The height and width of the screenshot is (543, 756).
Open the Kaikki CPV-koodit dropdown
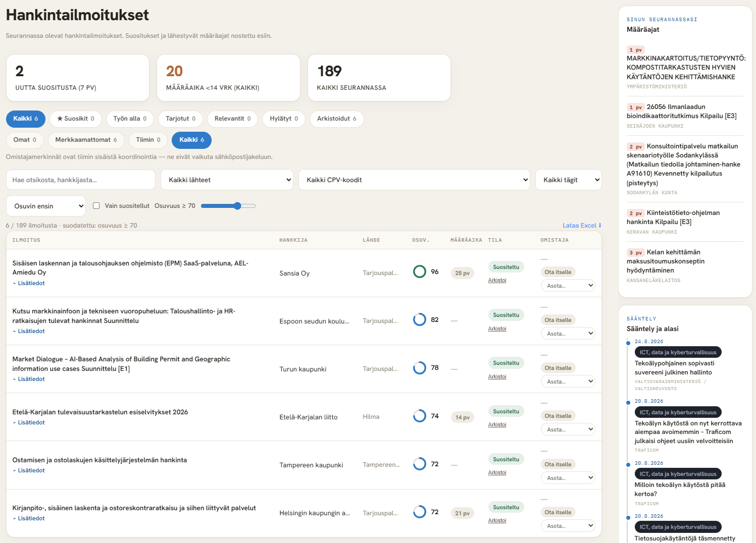[x=414, y=180]
